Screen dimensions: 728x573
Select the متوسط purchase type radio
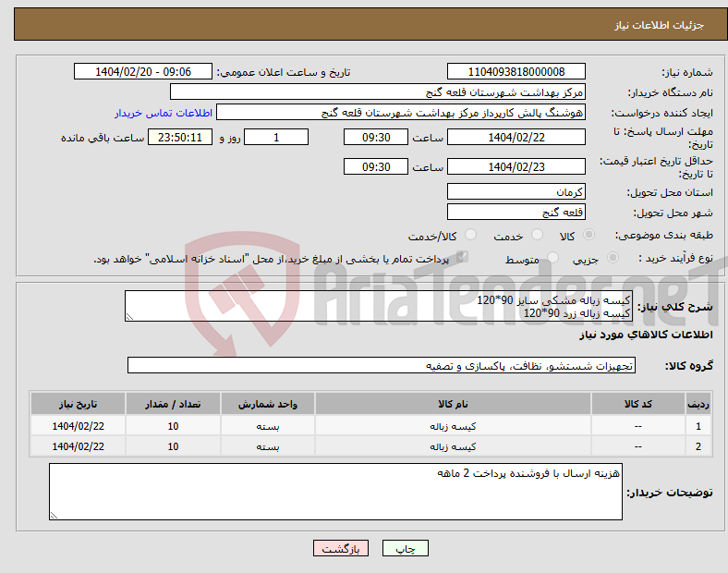pos(552,257)
